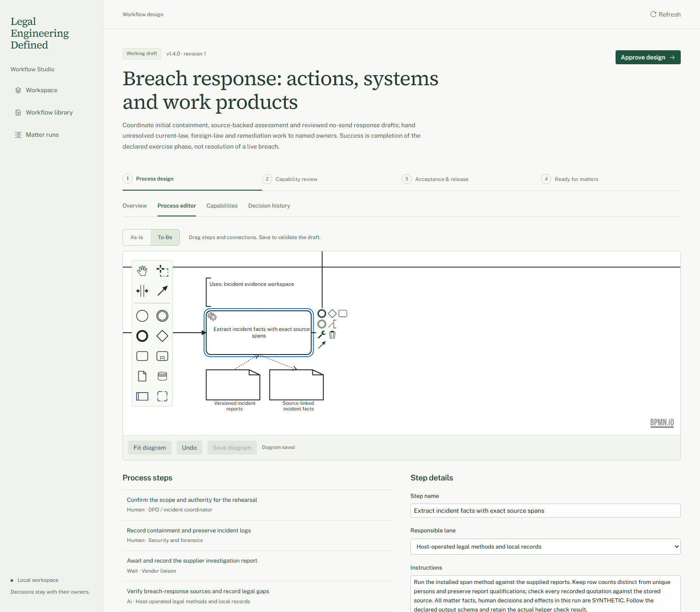Change element type with wrench icon
This screenshot has height=612, width=700.
coord(322,334)
